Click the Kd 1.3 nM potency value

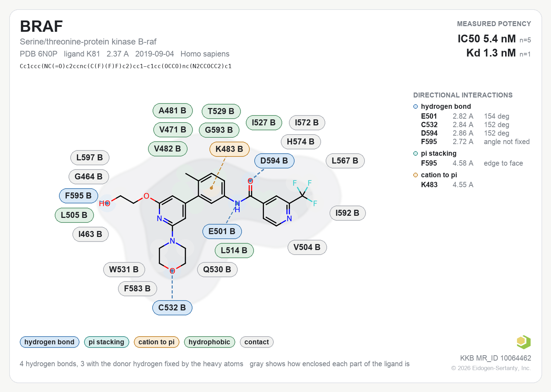(x=491, y=53)
